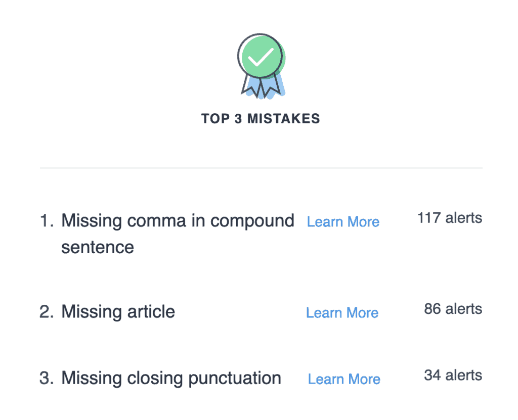Click the blue ribbon tails under the badge

[263, 86]
